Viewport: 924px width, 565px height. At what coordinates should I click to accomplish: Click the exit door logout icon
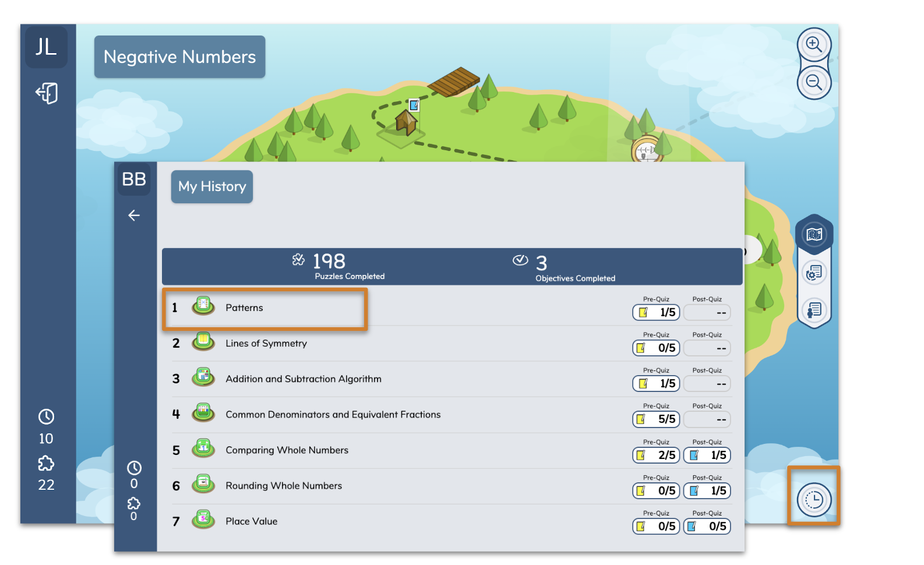[47, 93]
